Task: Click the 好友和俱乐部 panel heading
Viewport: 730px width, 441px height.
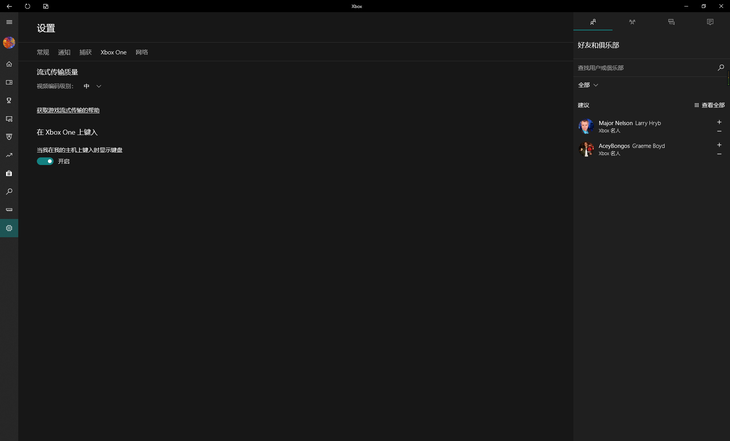Action: tap(598, 45)
